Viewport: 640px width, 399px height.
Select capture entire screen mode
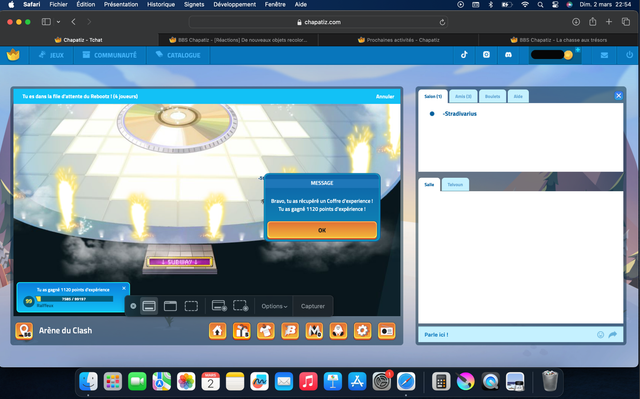(x=149, y=306)
